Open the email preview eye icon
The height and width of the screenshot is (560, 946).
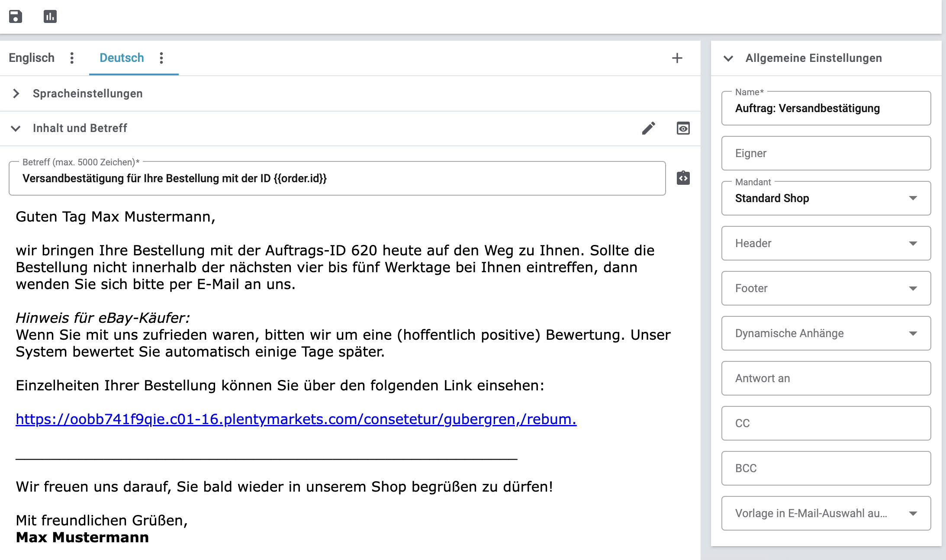(x=683, y=128)
